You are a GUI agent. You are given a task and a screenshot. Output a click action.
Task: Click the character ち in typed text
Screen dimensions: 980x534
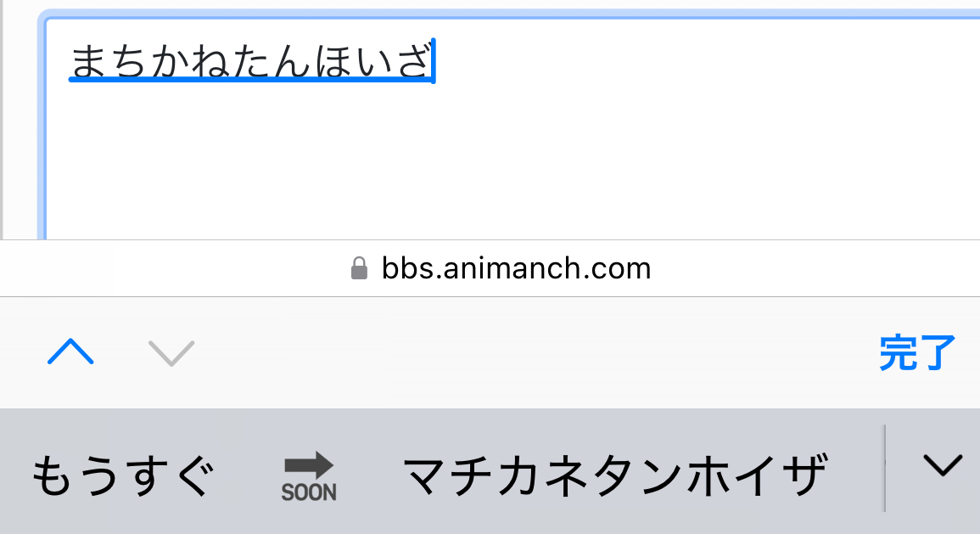pyautogui.click(x=129, y=62)
